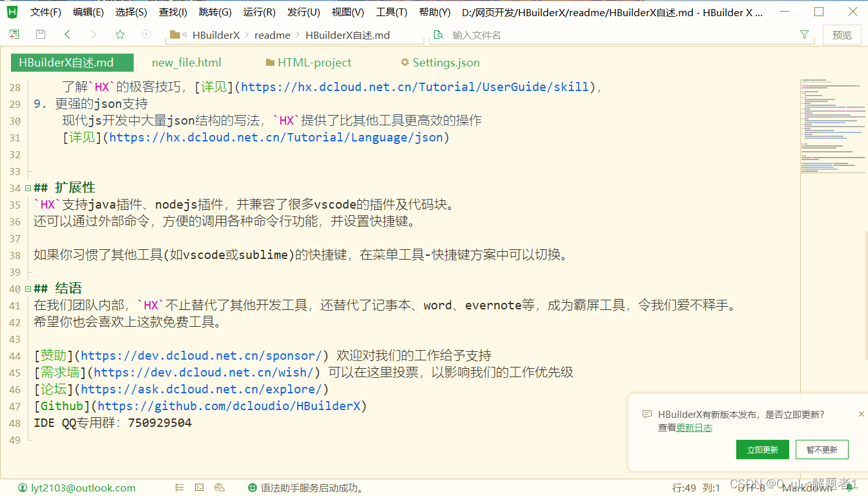The height and width of the screenshot is (496, 868).
Task: Click the gear icon on Settings.json tab
Action: pos(405,63)
